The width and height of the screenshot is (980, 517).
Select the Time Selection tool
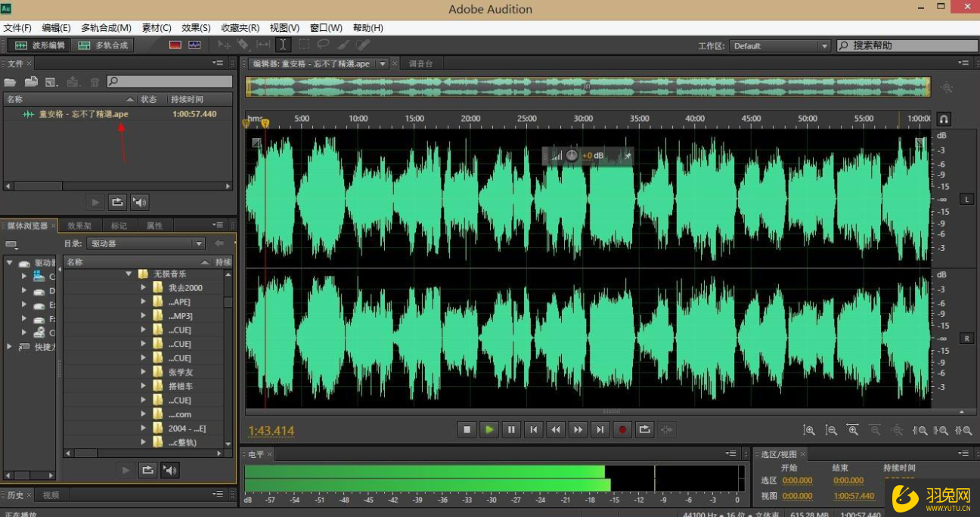(x=283, y=45)
